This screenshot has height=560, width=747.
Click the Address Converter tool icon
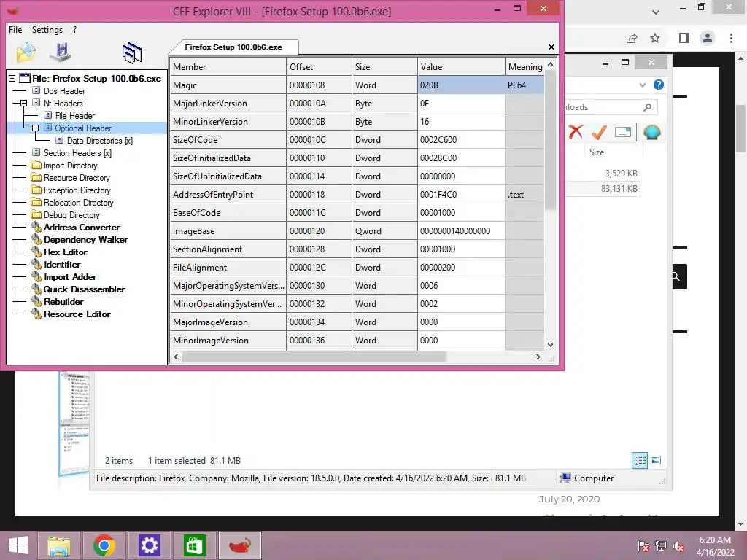[36, 227]
